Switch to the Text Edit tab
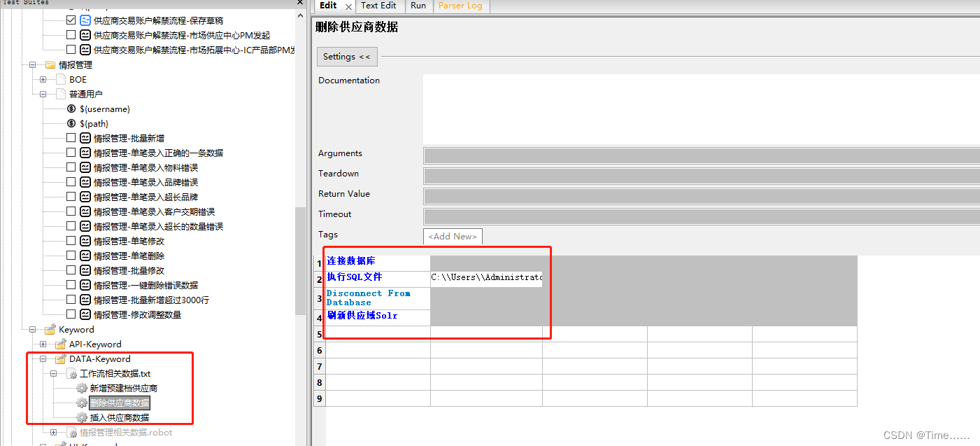Viewport: 980px width, 446px height. (x=378, y=6)
